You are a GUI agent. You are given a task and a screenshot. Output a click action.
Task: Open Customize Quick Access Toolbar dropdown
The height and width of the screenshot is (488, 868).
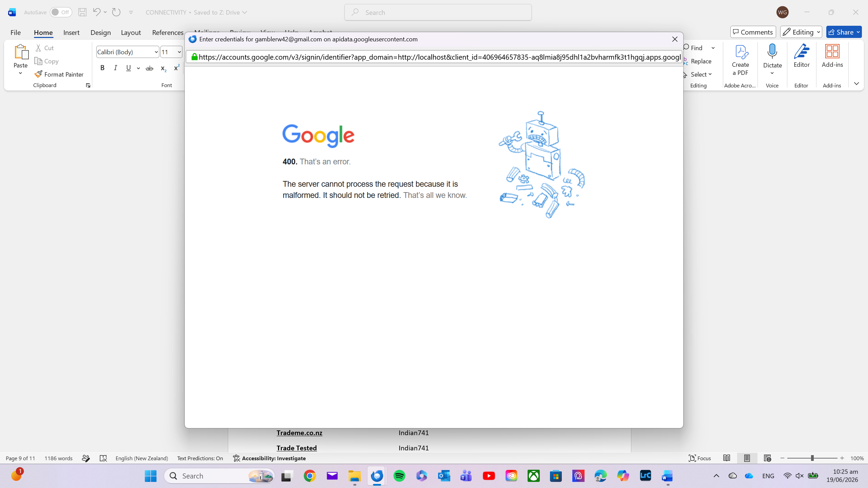click(131, 13)
